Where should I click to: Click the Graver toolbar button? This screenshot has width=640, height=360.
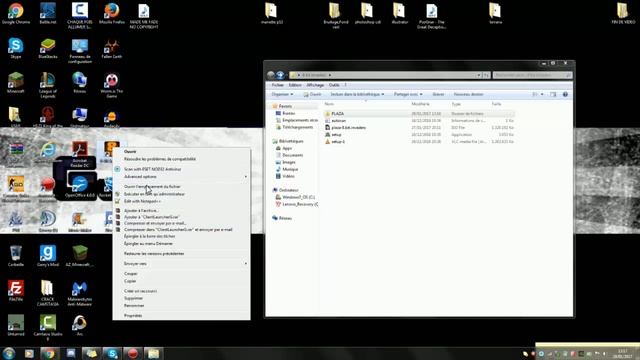tap(438, 94)
